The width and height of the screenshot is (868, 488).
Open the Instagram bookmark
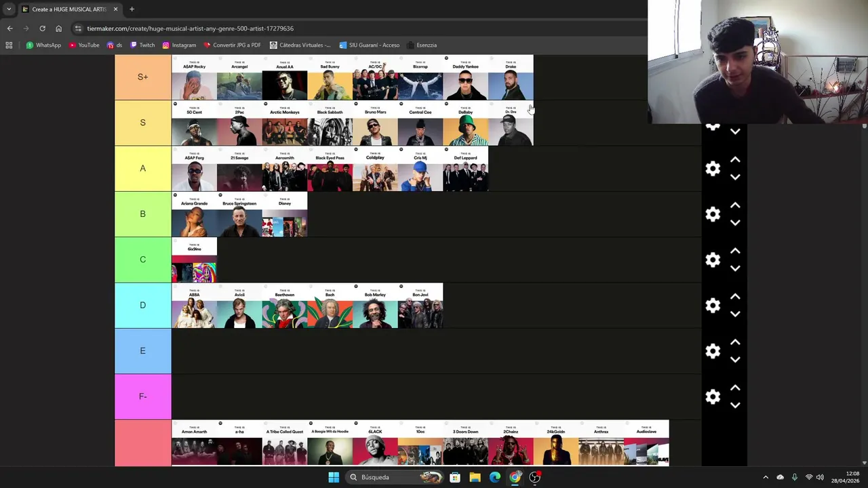(x=179, y=45)
